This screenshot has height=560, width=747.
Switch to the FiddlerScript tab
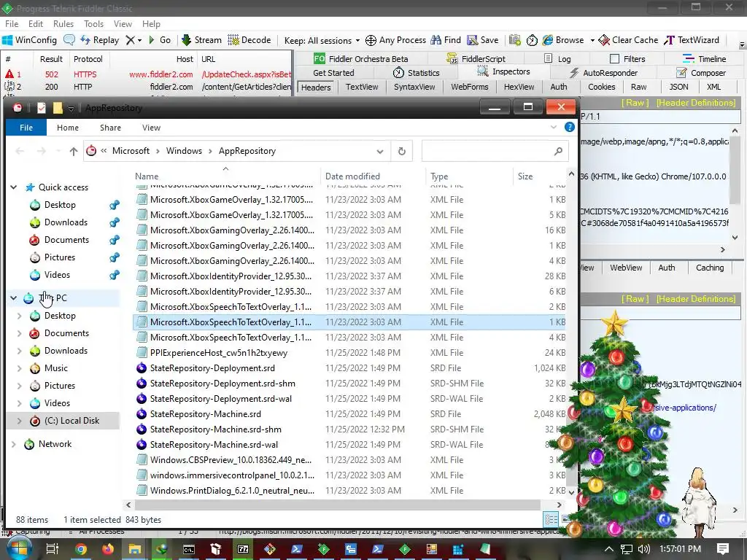[x=476, y=58]
